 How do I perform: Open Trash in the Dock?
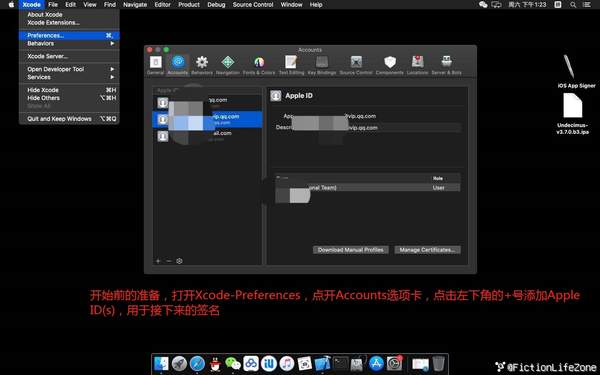[439, 364]
